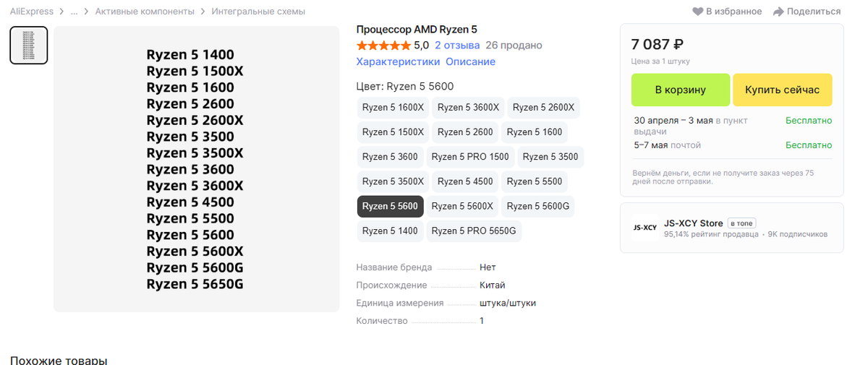This screenshot has height=365, width=868.
Task: Click the heart icon for favorites
Action: [698, 12]
